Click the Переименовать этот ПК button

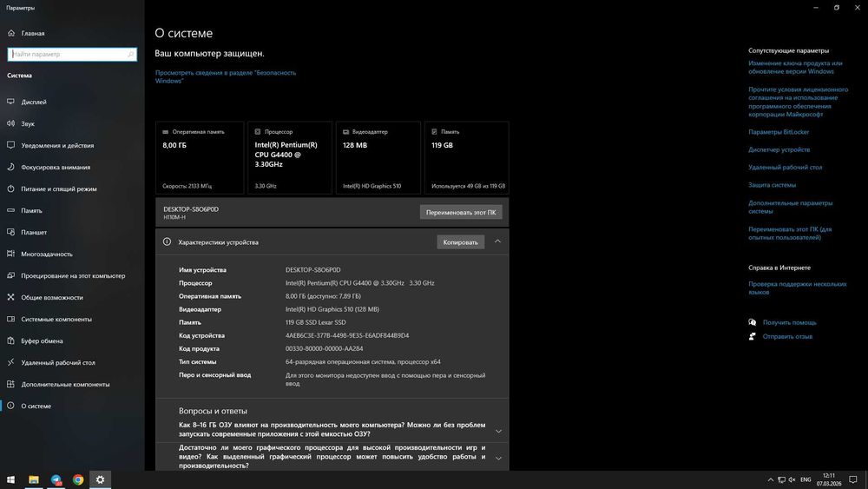461,212
